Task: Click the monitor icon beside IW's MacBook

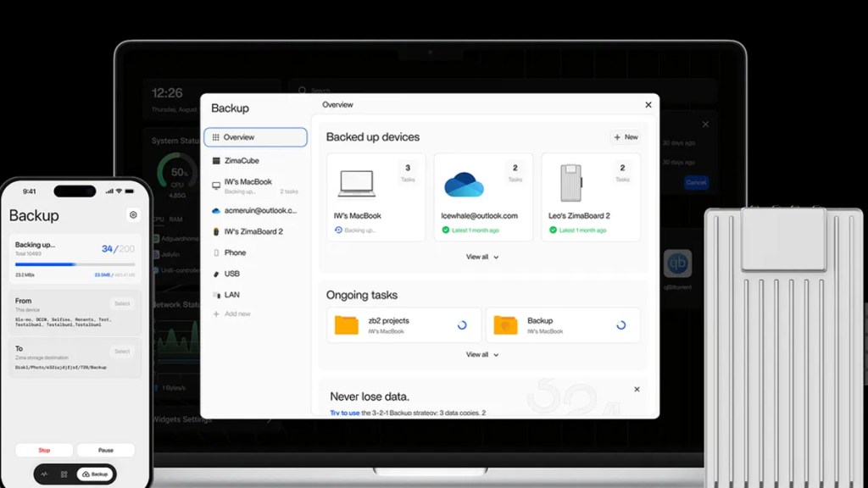Action: 216,186
